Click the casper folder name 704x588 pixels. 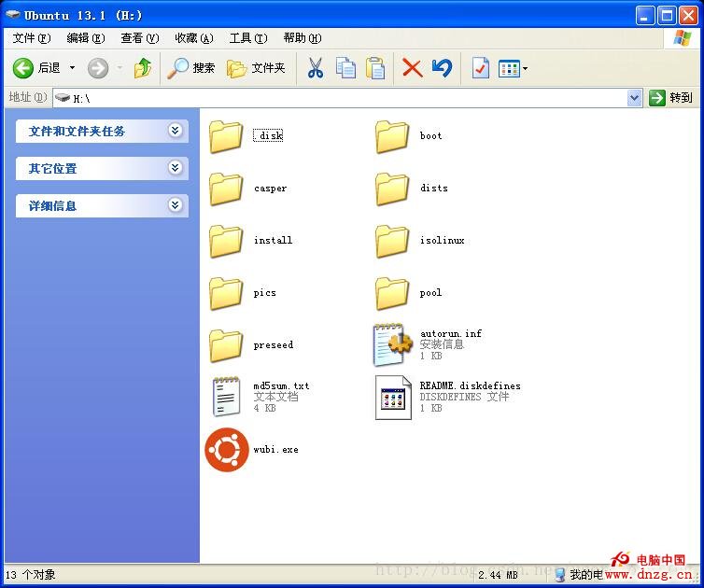270,189
